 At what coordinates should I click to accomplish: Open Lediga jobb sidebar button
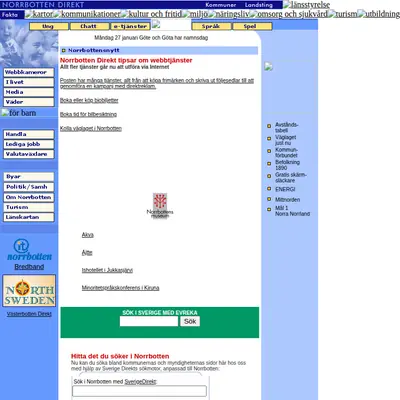(x=29, y=144)
